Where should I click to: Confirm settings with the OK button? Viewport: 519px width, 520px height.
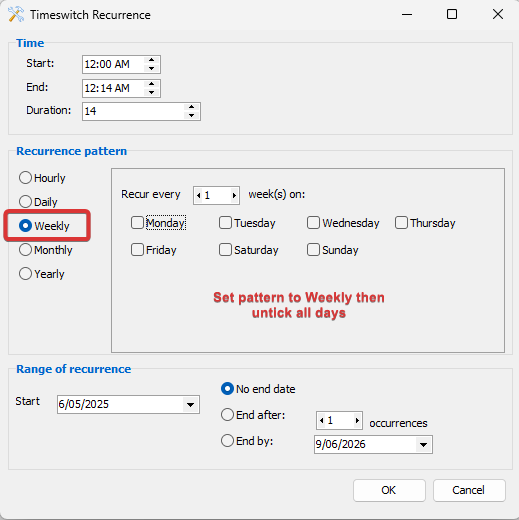[x=389, y=490]
